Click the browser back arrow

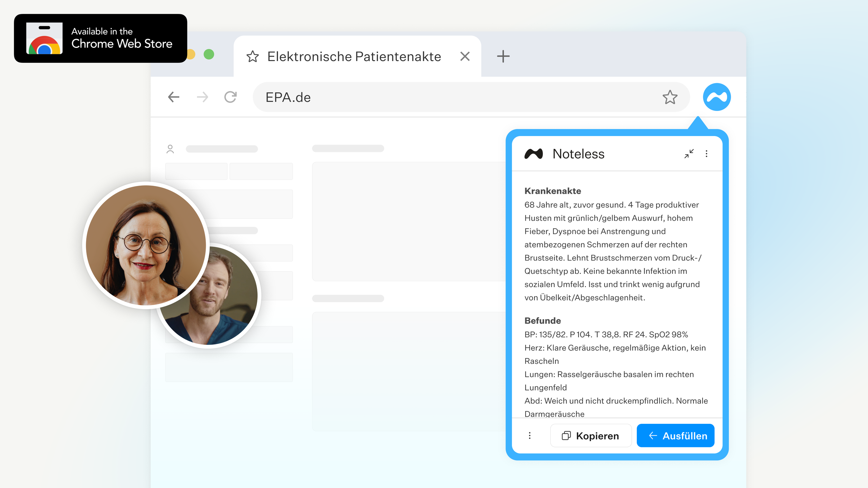[174, 97]
